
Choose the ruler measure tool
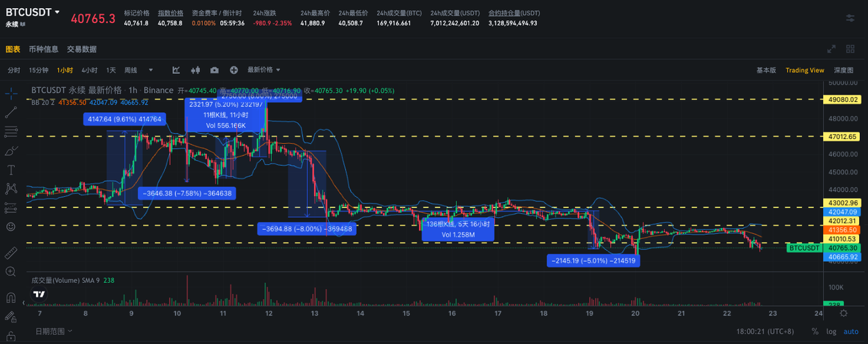click(11, 252)
